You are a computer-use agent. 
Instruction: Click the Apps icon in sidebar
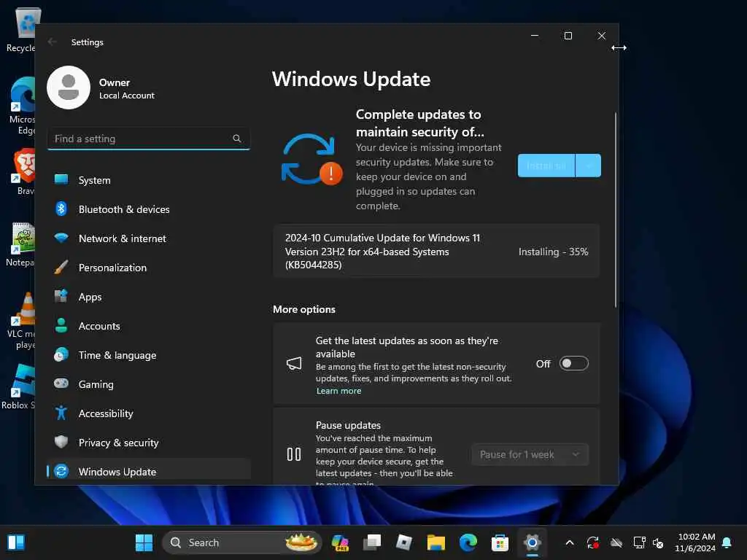point(61,296)
